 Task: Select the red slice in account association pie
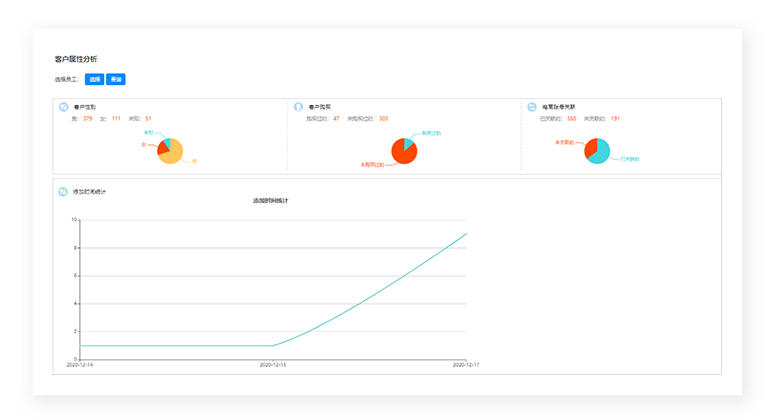coord(590,147)
